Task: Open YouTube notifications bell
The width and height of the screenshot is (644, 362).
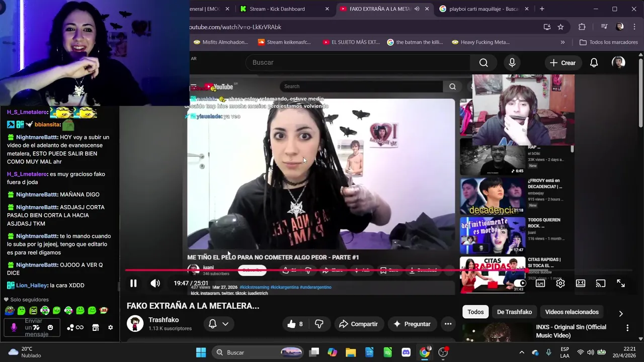Action: (x=594, y=63)
